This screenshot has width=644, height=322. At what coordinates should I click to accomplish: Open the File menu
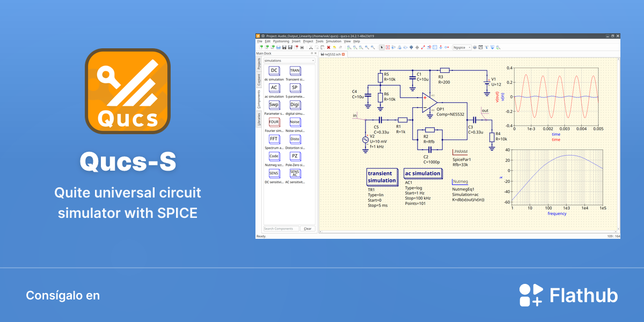click(260, 41)
